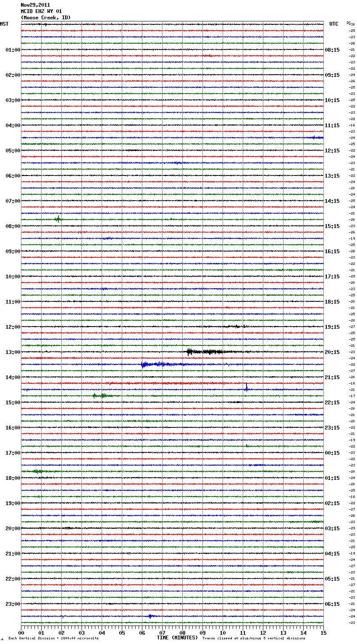Click the 08:00 MST hour label

coord(13,226)
